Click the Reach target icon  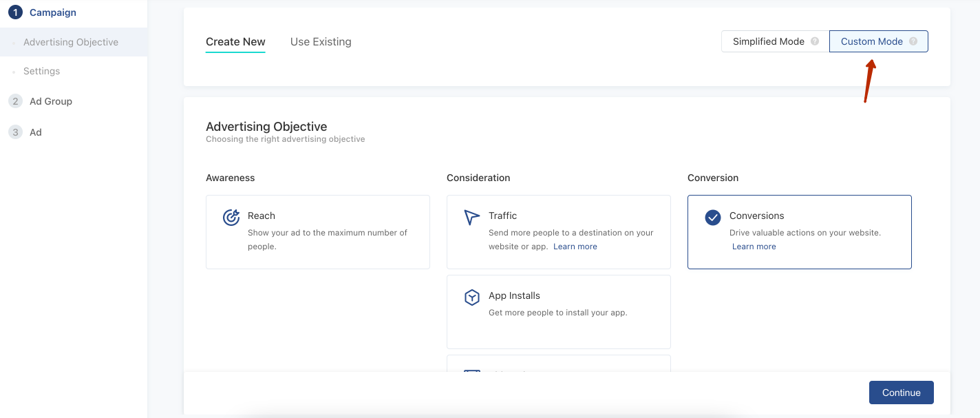[x=231, y=218]
